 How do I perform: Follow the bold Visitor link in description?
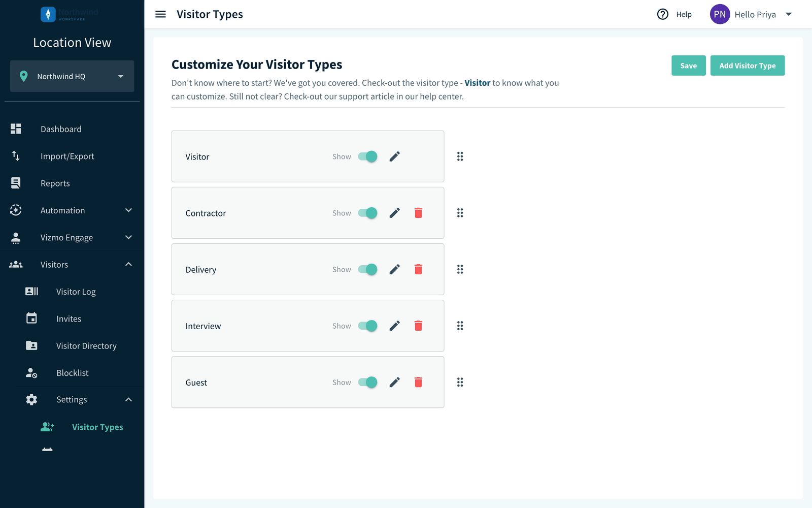point(478,83)
